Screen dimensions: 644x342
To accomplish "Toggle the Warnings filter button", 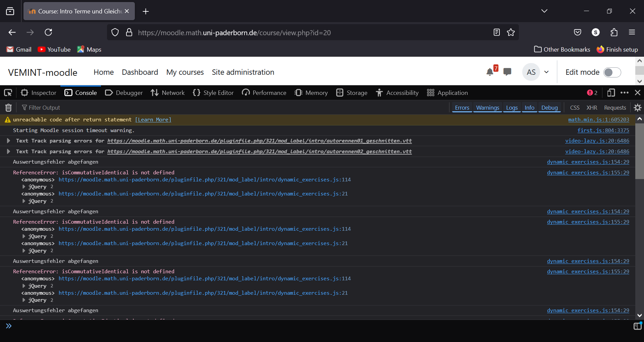I will click(x=488, y=108).
